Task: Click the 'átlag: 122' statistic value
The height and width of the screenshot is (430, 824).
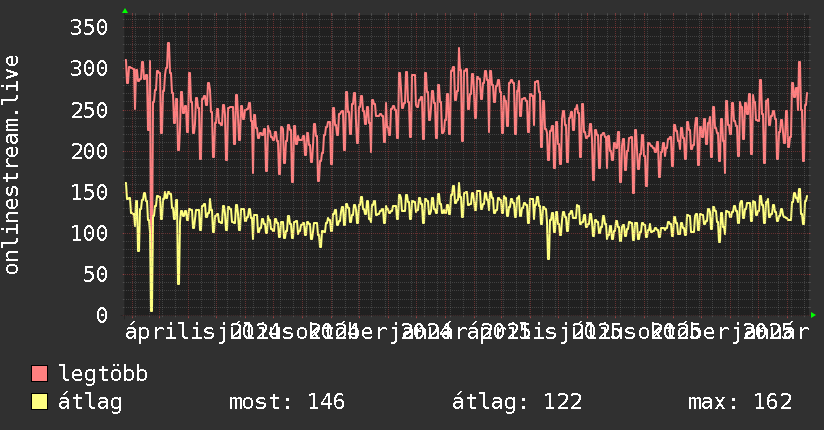Action: click(x=517, y=402)
